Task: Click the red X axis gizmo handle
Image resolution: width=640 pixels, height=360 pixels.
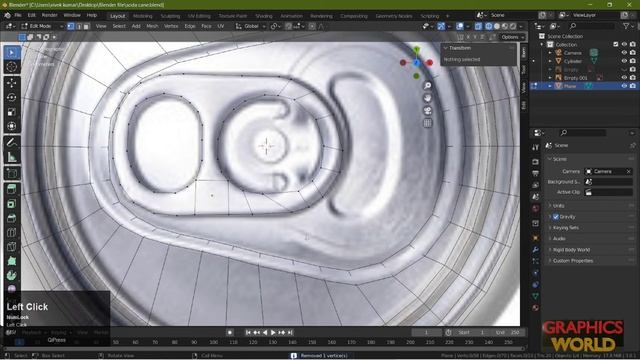Action: pyautogui.click(x=429, y=62)
